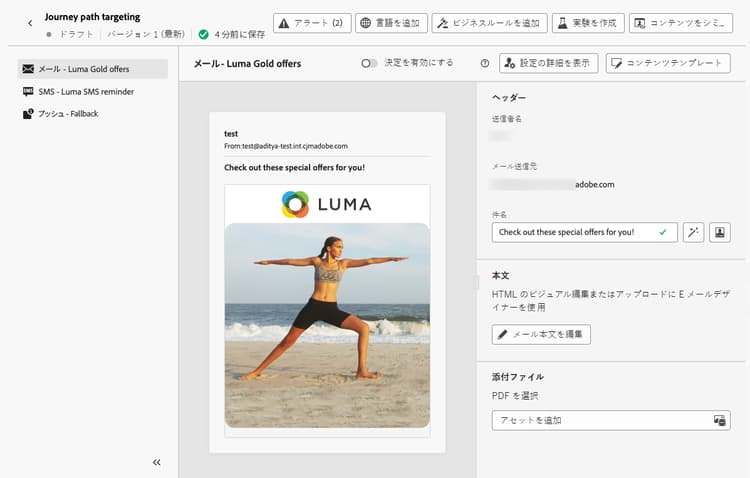
Task: Click the 本文 section heading
Action: coord(500,276)
